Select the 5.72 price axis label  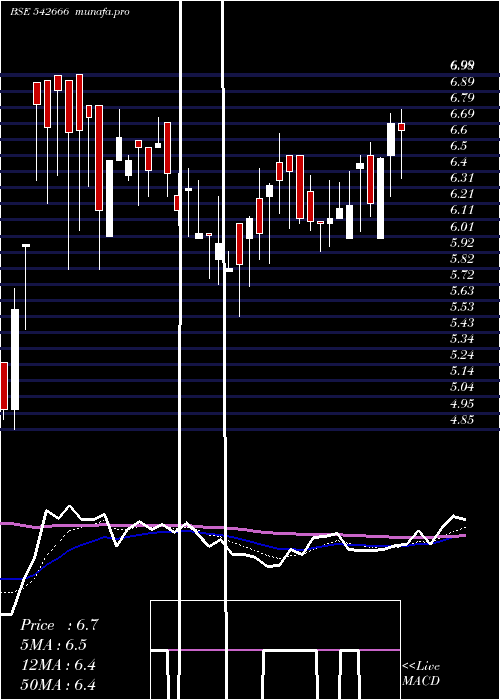[x=462, y=275]
